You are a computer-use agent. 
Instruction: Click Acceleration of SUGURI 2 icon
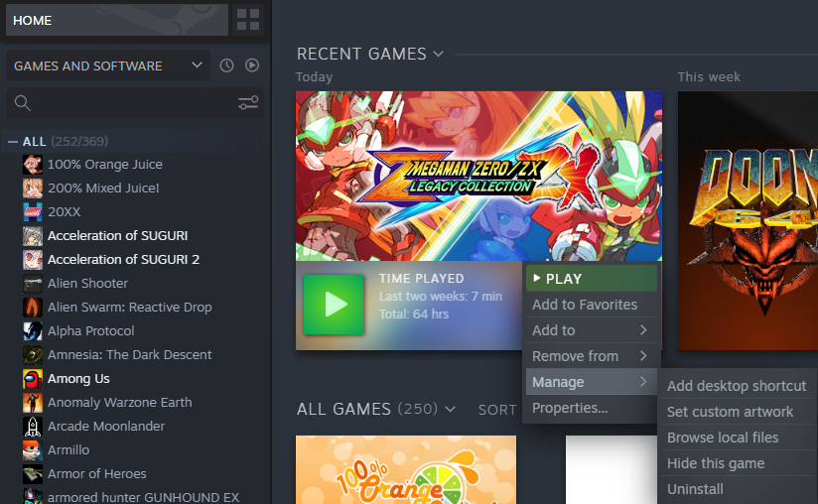33,260
